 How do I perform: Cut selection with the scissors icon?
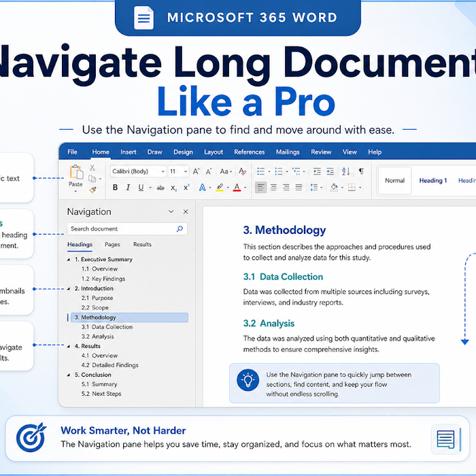92,167
